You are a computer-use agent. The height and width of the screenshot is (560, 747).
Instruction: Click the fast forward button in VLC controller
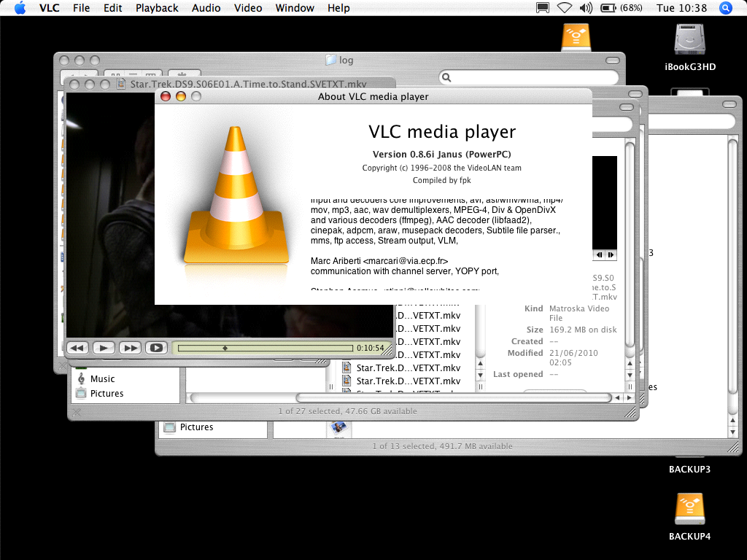(130, 348)
